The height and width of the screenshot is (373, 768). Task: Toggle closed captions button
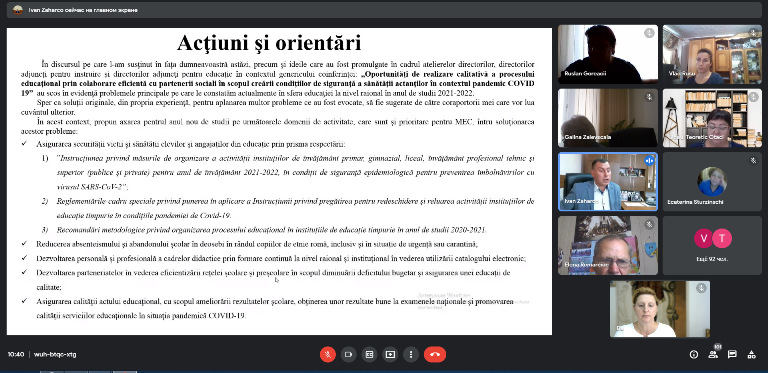tap(369, 354)
